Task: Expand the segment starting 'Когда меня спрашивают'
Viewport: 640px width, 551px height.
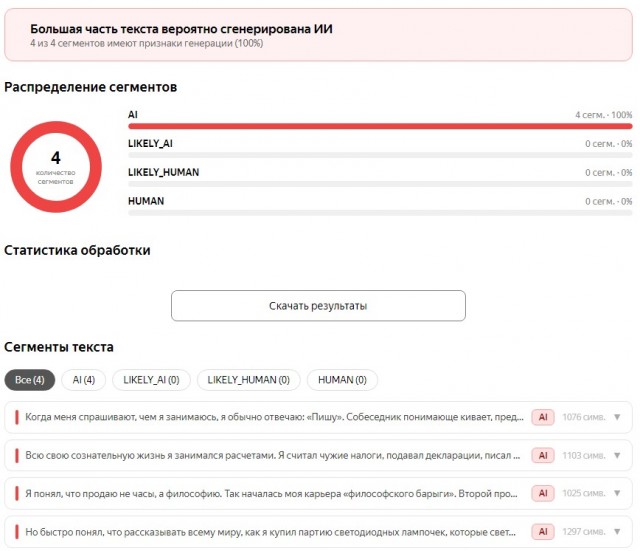Action: (617, 417)
